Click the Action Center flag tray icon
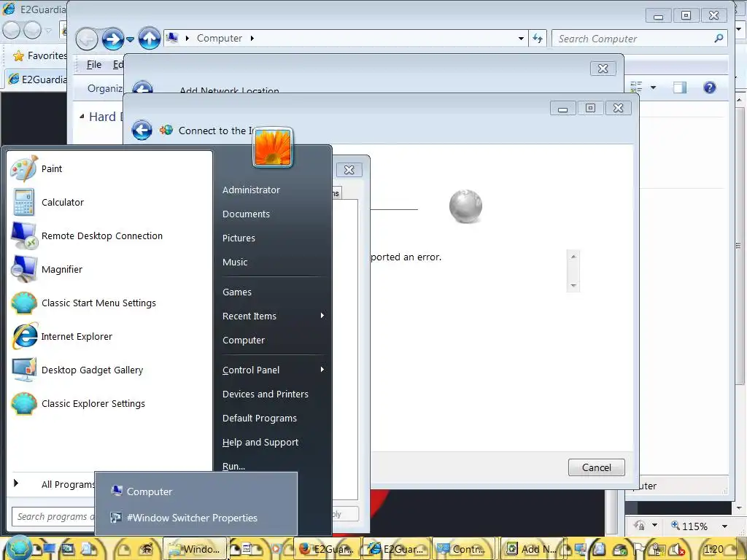747x560 pixels. [640, 550]
